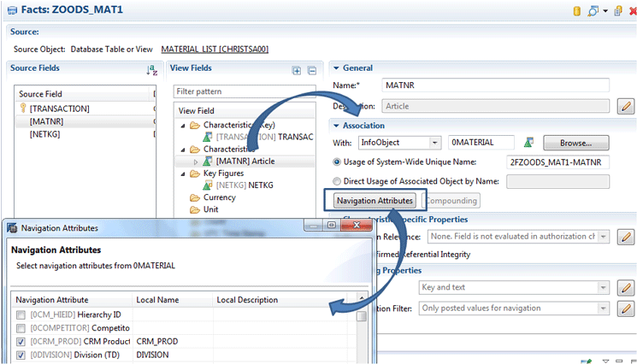Select Direct Usage of Associated Object option

click(x=338, y=181)
